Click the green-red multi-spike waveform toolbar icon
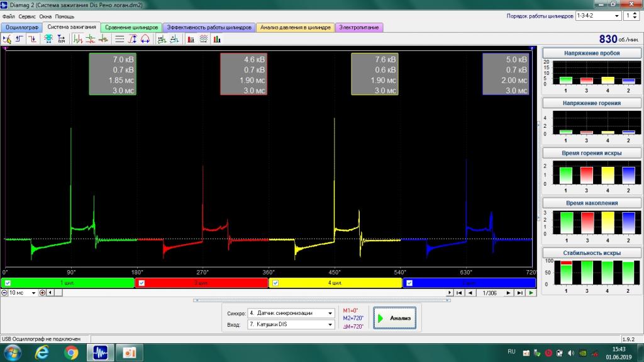 pyautogui.click(x=78, y=39)
